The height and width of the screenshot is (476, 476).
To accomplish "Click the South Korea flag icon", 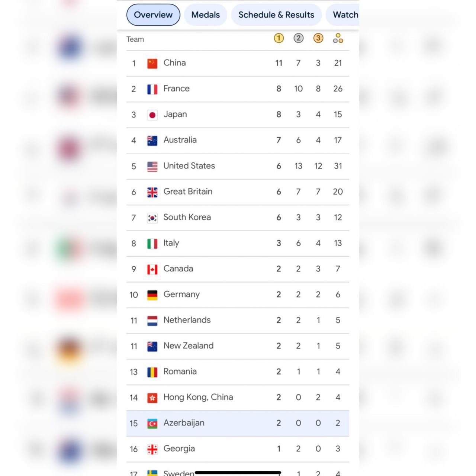I will pos(152,218).
